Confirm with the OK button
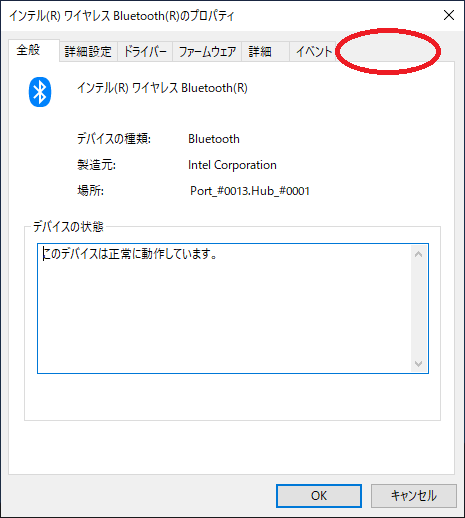The height and width of the screenshot is (518, 465). tap(319, 496)
